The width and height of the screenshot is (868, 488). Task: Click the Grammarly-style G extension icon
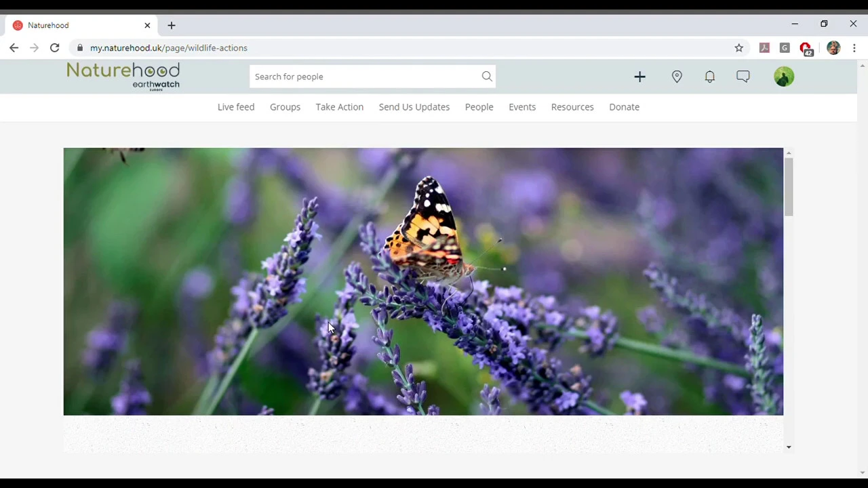click(x=785, y=48)
